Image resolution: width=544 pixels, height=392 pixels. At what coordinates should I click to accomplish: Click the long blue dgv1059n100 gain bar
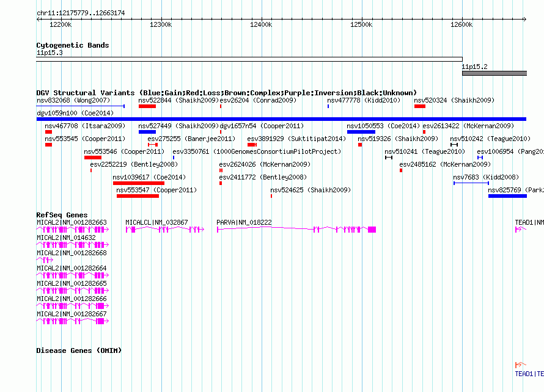pos(281,119)
